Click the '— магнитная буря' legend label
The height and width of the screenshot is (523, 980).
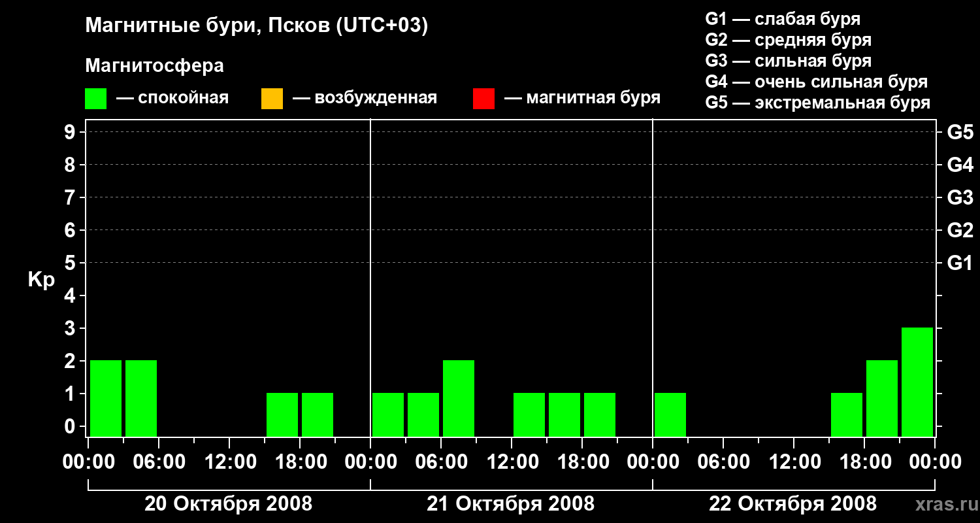[x=582, y=98]
